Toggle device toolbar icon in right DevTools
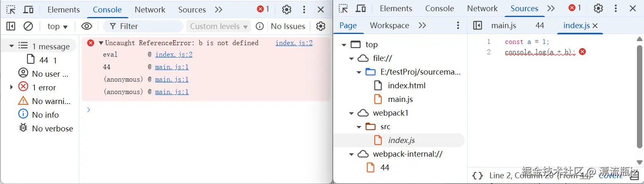The width and height of the screenshot is (644, 184). tap(361, 8)
